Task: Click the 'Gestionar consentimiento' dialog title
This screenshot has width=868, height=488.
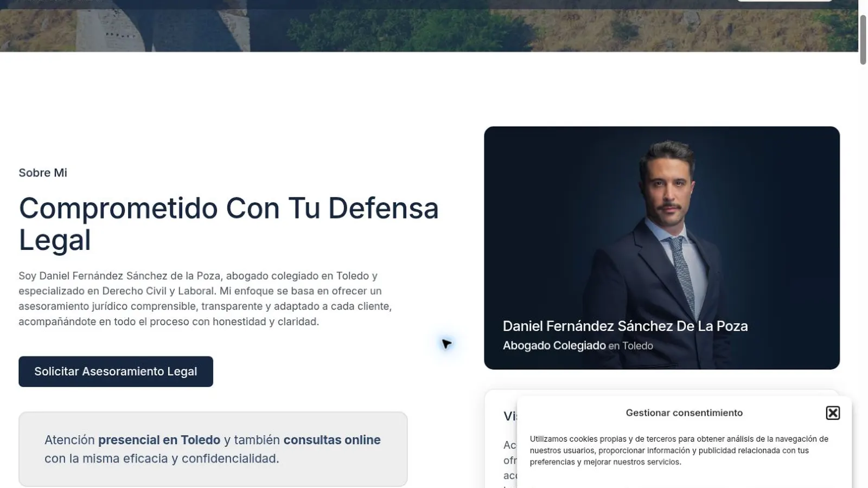Action: [684, 413]
